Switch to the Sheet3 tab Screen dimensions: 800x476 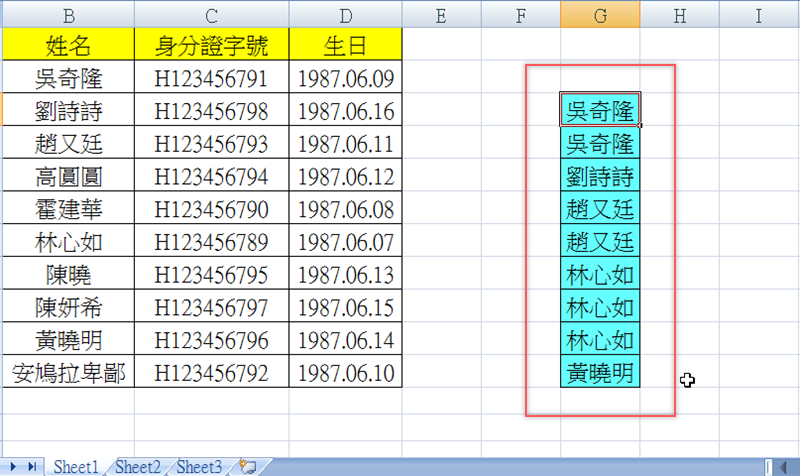(x=199, y=466)
